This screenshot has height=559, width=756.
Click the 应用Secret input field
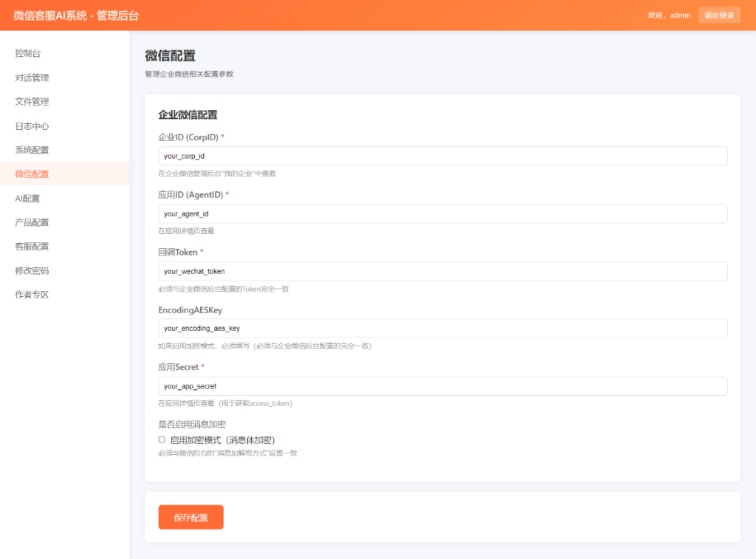click(x=443, y=385)
